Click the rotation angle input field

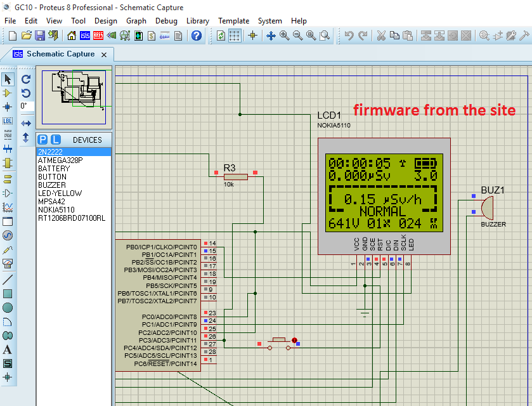(27, 106)
